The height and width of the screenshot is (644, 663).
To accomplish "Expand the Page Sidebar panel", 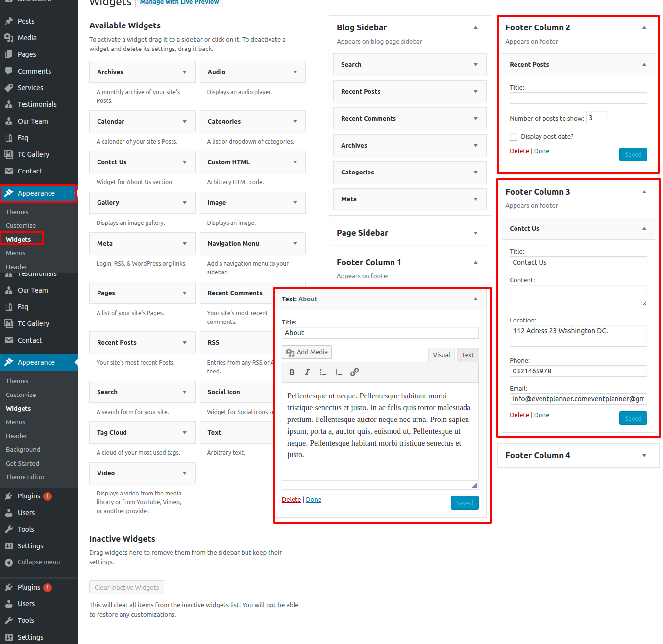I will pos(475,233).
